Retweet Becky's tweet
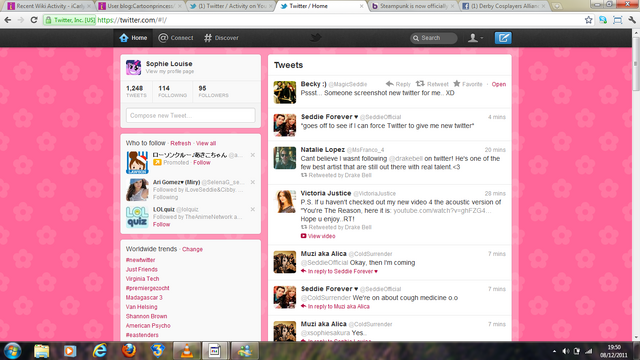The height and width of the screenshot is (360, 640). tap(432, 84)
